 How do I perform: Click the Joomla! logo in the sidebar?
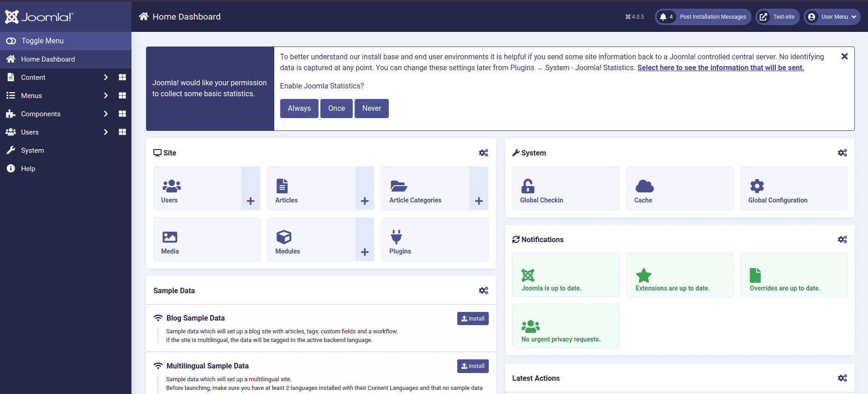[x=39, y=17]
